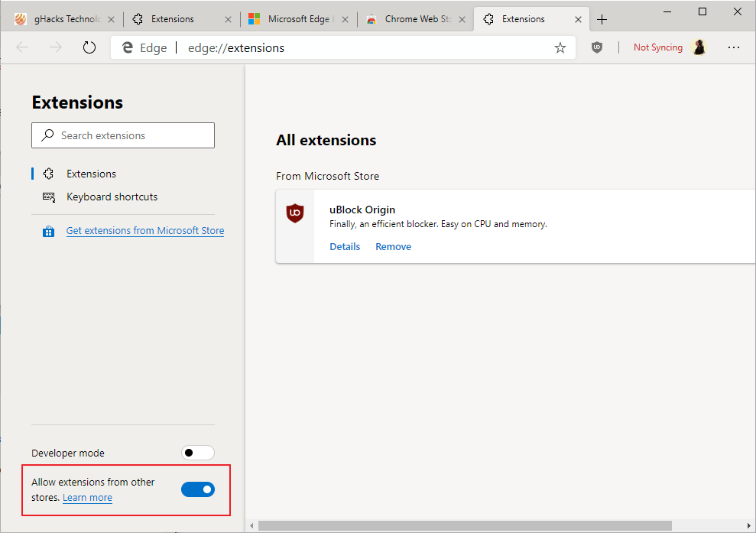Close the Chrome Web Store tab
Viewport: 756px width, 533px height.
462,20
